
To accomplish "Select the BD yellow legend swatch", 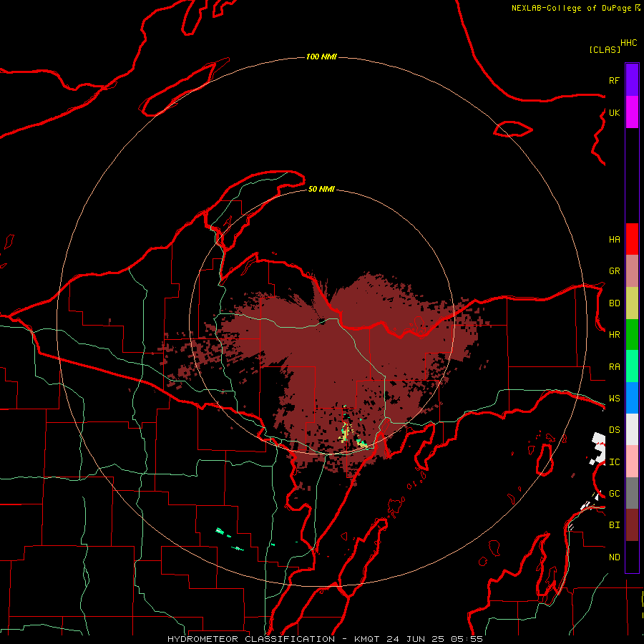I will pos(632,303).
